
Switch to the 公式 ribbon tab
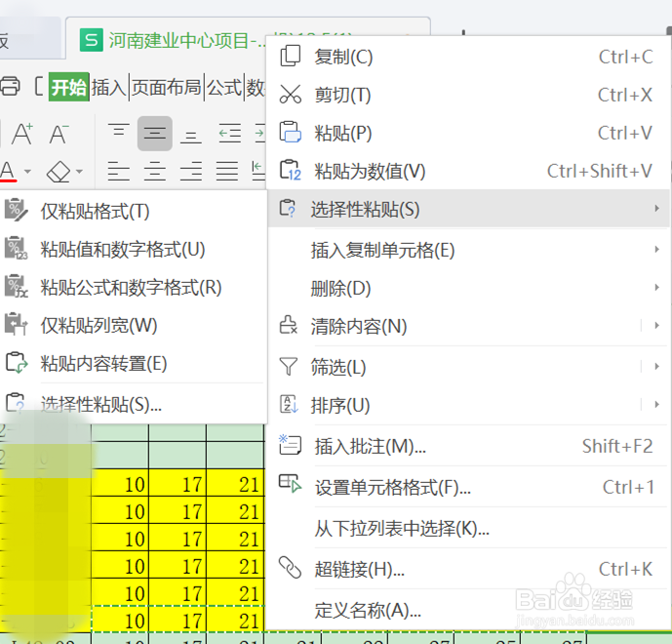pyautogui.click(x=224, y=88)
